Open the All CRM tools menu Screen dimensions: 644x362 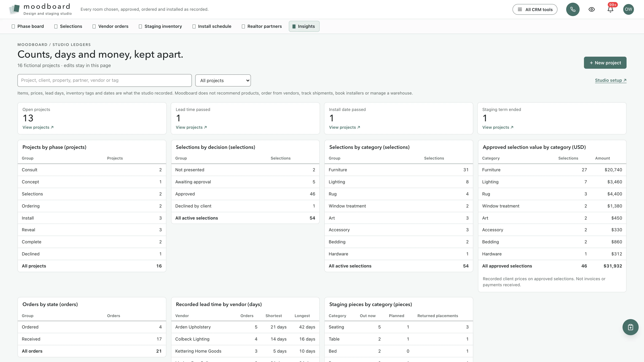click(x=535, y=10)
